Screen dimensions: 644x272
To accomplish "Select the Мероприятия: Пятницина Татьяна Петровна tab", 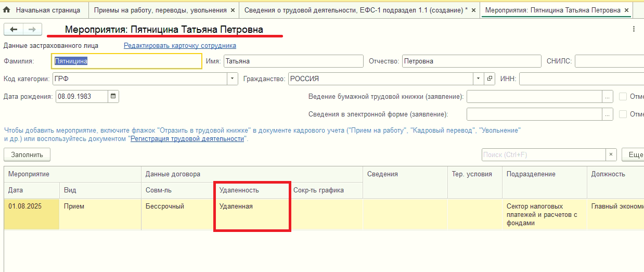I will [557, 10].
